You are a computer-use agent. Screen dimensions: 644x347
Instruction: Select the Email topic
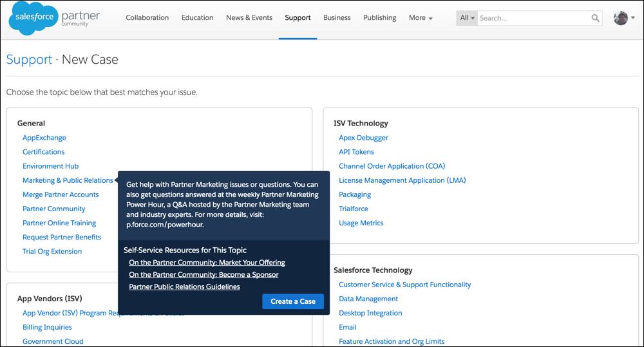pos(348,327)
